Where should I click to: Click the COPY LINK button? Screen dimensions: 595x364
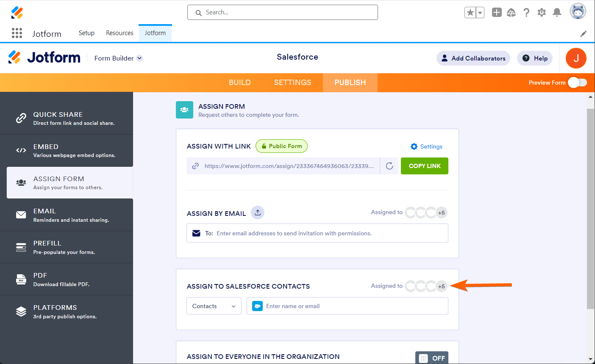tap(425, 166)
